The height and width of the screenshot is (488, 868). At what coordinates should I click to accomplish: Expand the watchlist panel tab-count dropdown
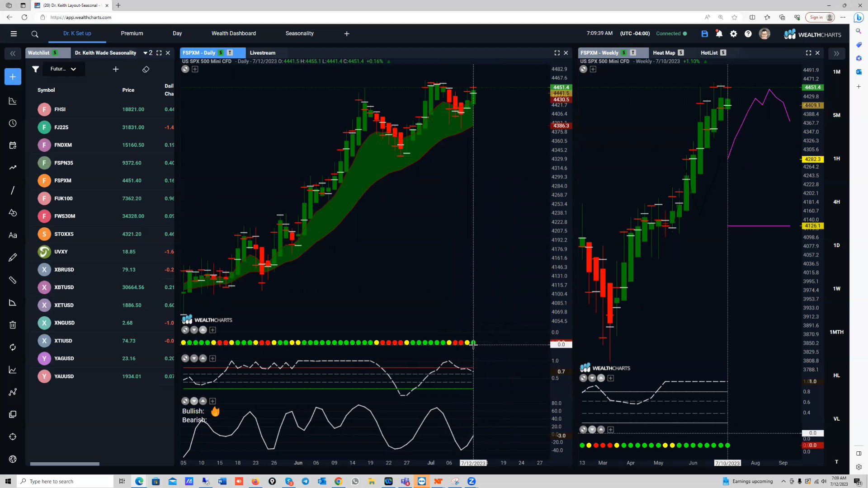(148, 53)
